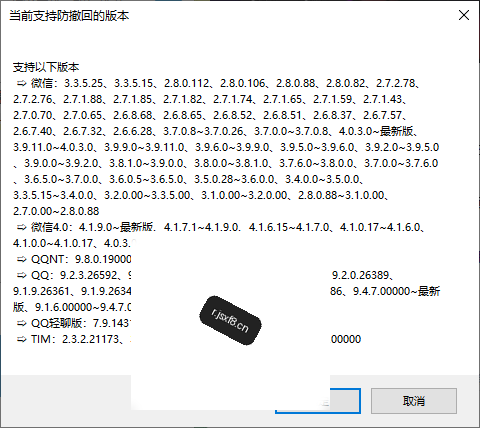480x428 pixels.
Task: Click the 微信4.0 label
Action: point(50,227)
